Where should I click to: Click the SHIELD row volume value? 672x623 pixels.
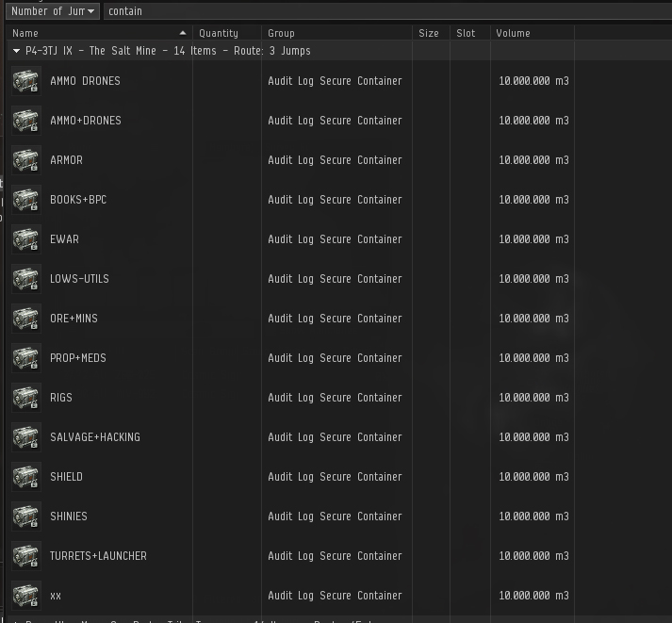click(x=533, y=477)
